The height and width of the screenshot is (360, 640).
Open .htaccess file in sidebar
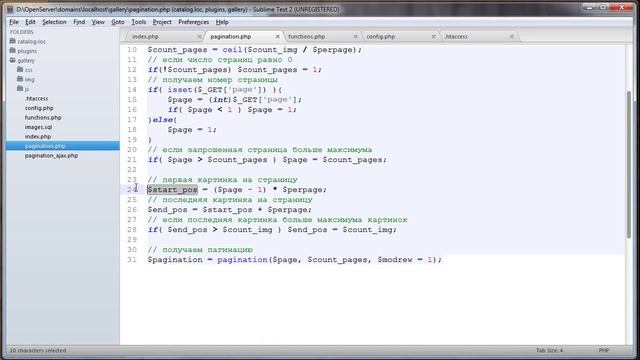click(36, 98)
